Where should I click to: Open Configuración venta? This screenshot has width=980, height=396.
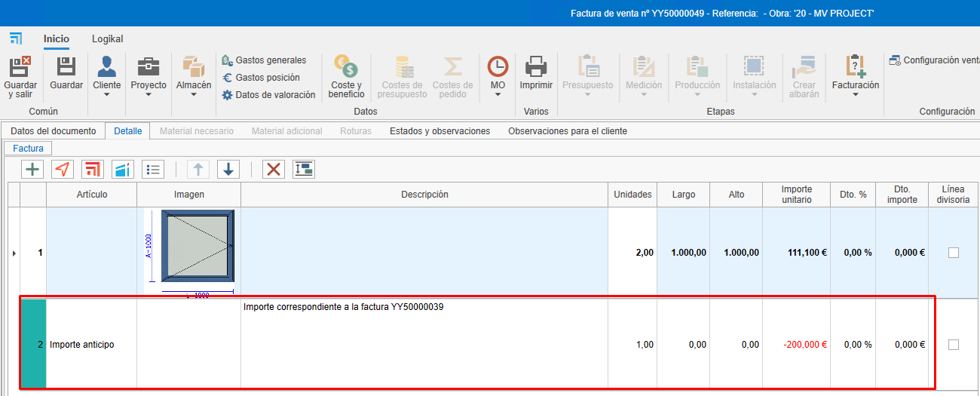pyautogui.click(x=935, y=60)
